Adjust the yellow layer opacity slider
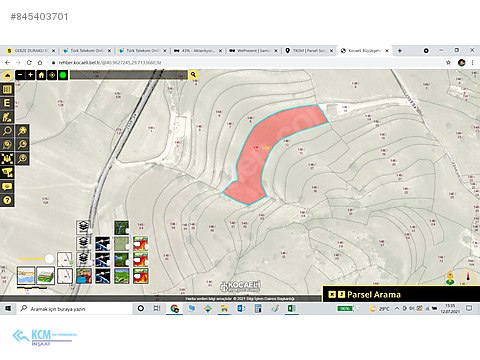Viewport: 480px width, 360px height. (x=49, y=259)
